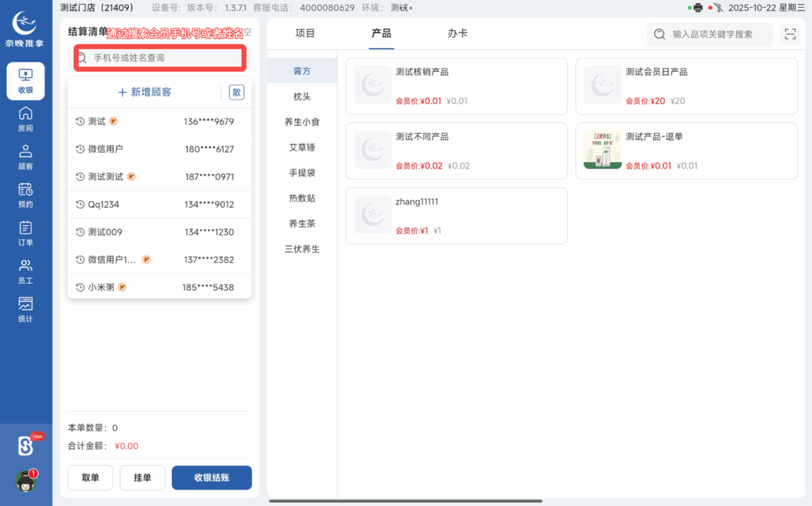Viewport: 812px width, 506px height.
Task: Click the phone or name search field
Action: (x=160, y=58)
